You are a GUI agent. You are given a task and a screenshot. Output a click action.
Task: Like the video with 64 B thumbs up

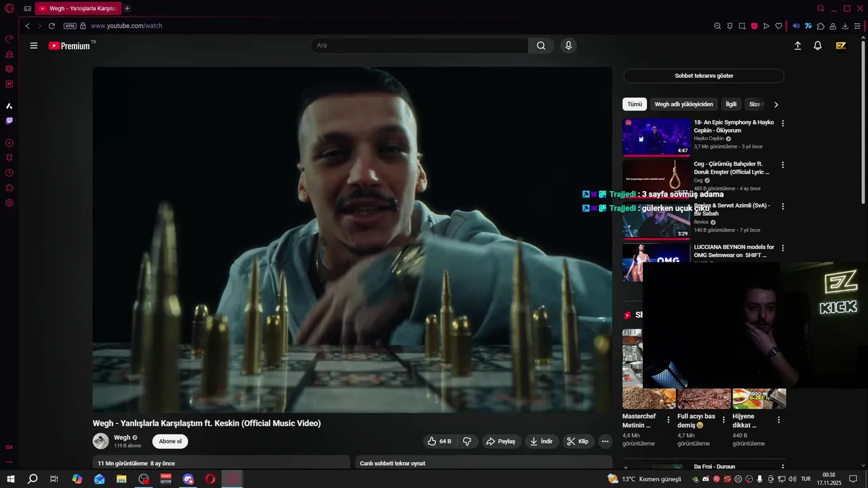(x=439, y=441)
